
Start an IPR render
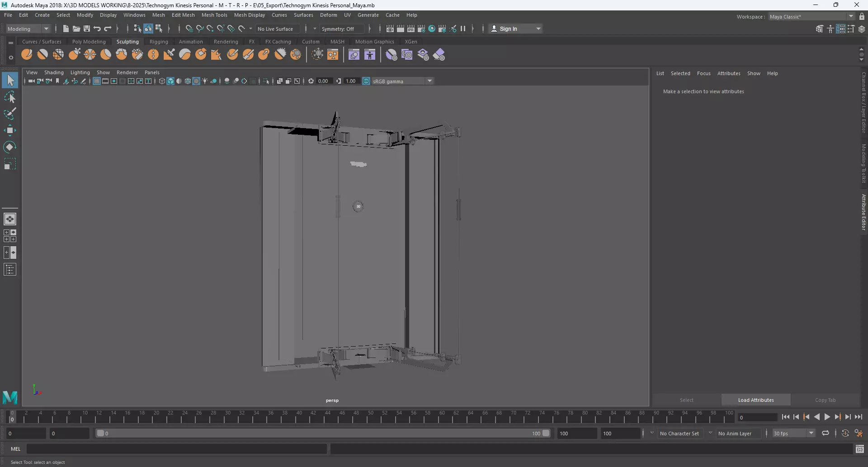click(x=411, y=29)
